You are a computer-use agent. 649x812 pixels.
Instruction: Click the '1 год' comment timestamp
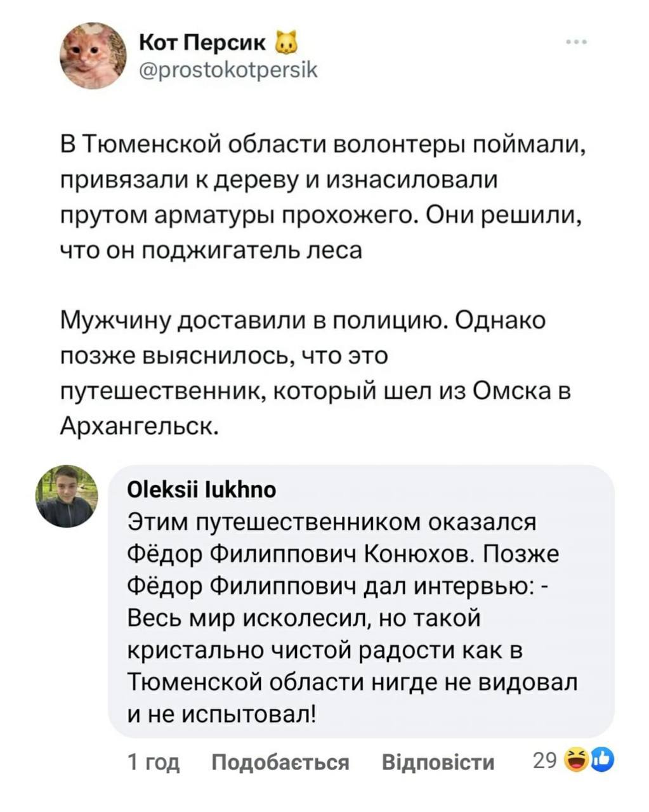coord(154,761)
